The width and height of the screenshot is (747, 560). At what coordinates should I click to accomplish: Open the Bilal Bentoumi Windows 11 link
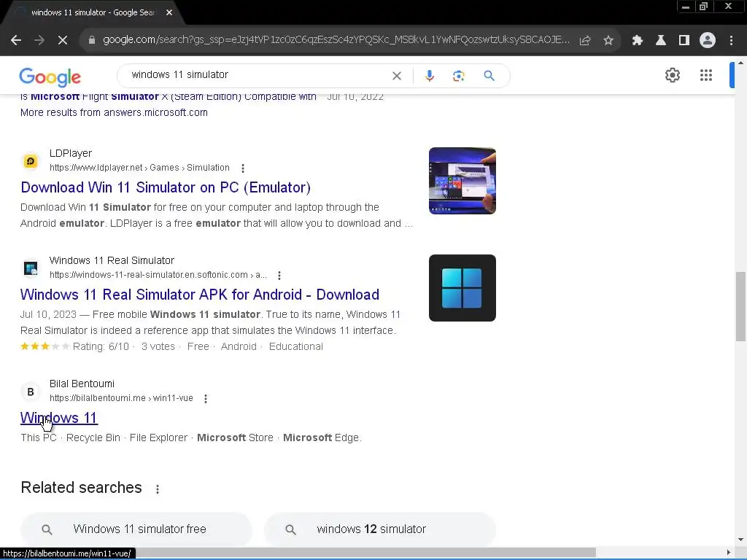(x=59, y=418)
